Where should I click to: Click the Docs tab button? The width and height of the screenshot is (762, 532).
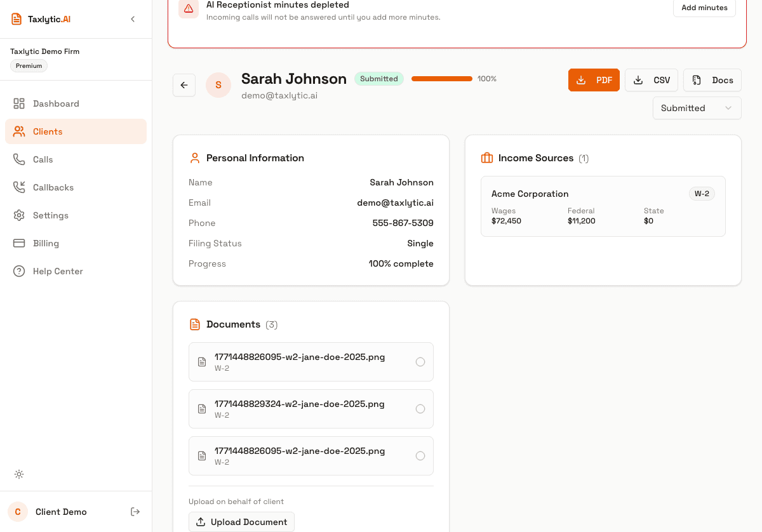point(712,80)
